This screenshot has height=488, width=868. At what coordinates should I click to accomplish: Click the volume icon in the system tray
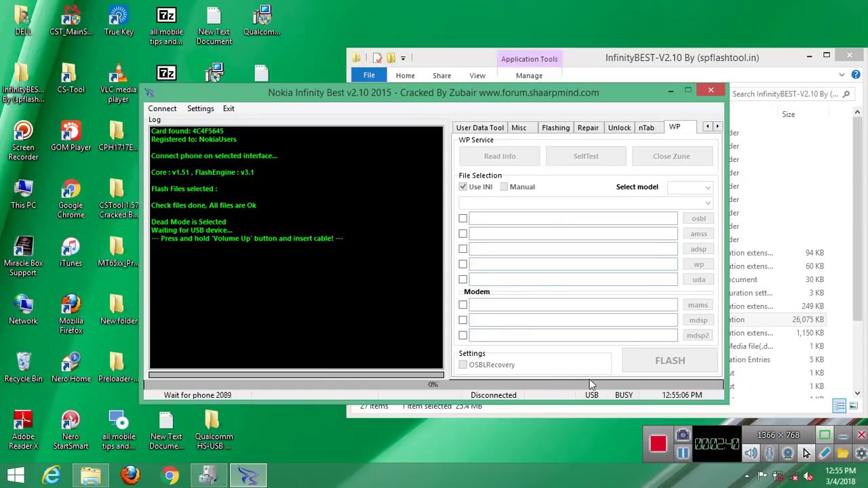click(808, 476)
